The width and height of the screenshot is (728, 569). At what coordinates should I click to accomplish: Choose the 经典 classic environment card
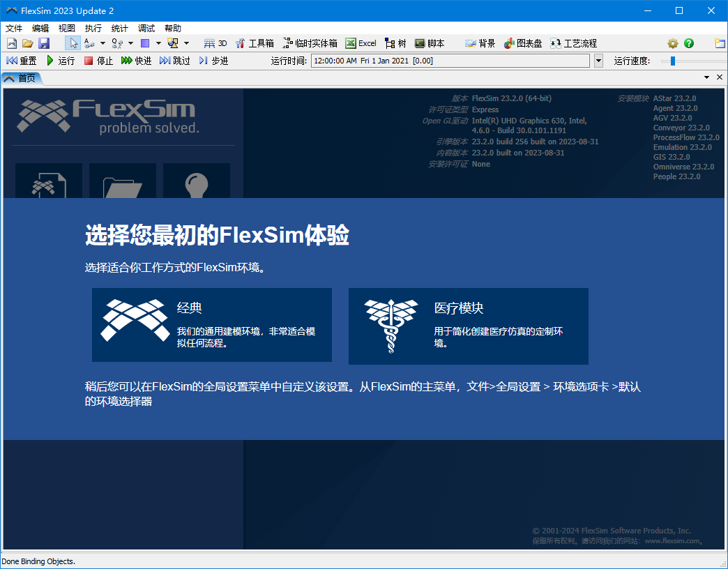tap(212, 325)
